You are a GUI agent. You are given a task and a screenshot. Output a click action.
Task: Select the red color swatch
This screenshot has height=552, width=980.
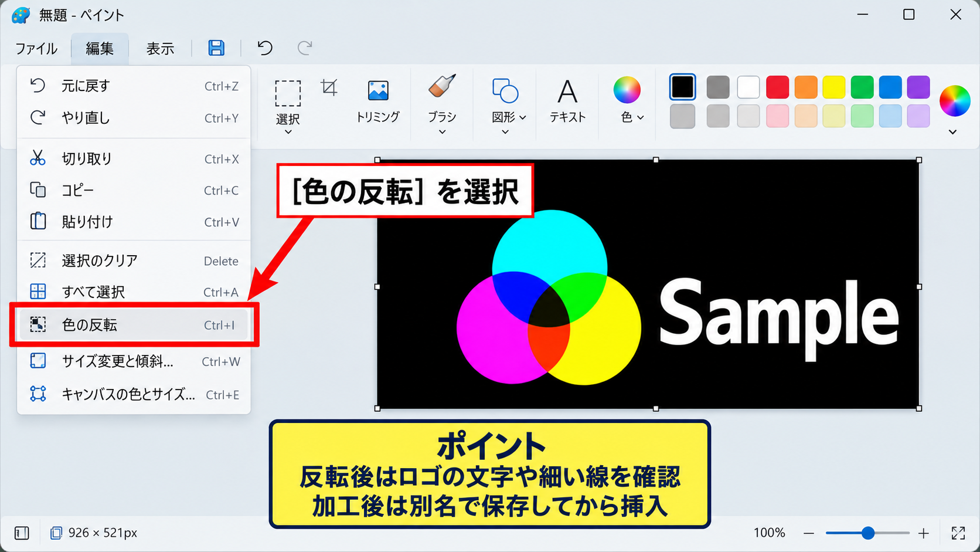777,87
